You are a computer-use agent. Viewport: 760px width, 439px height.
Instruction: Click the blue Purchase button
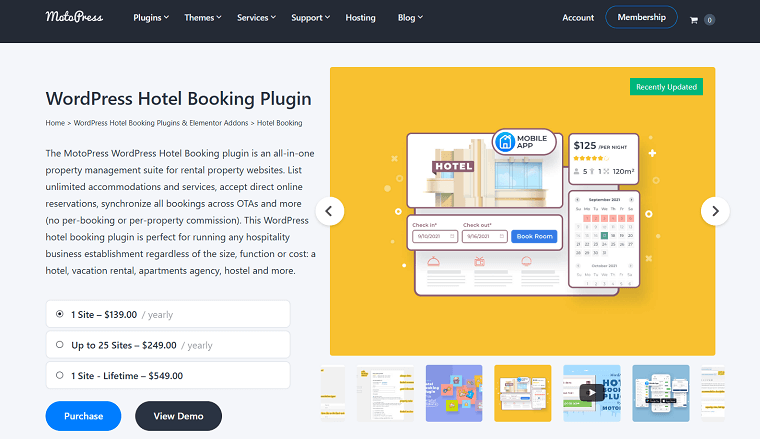pyautogui.click(x=83, y=416)
